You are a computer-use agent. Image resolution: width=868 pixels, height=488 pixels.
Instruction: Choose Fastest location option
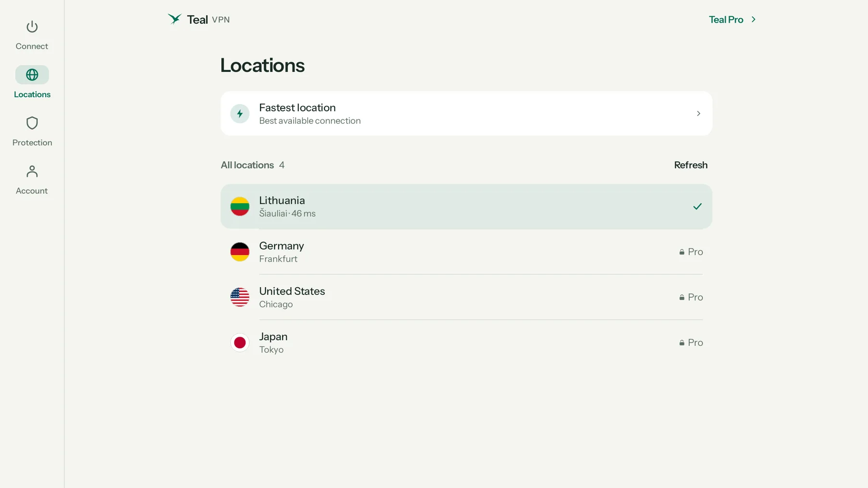[466, 114]
